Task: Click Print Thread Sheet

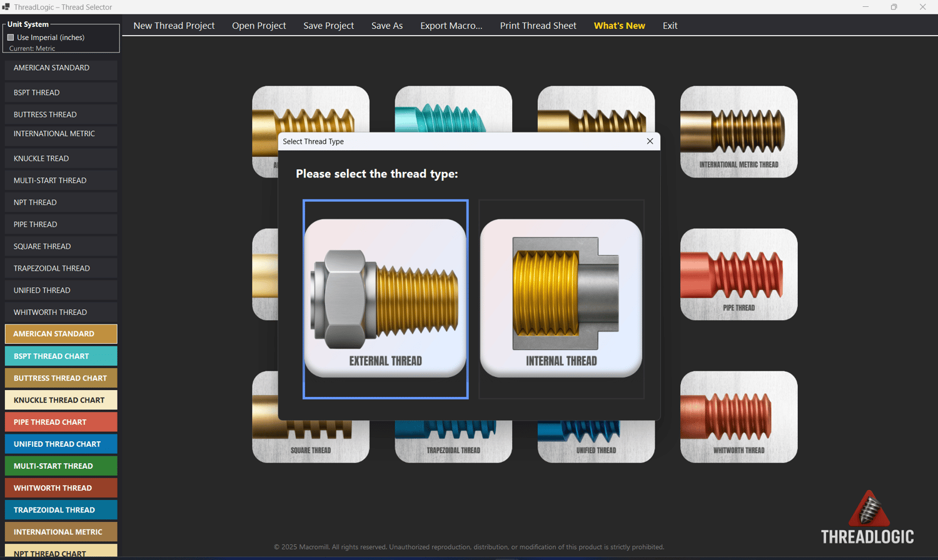Action: click(538, 26)
